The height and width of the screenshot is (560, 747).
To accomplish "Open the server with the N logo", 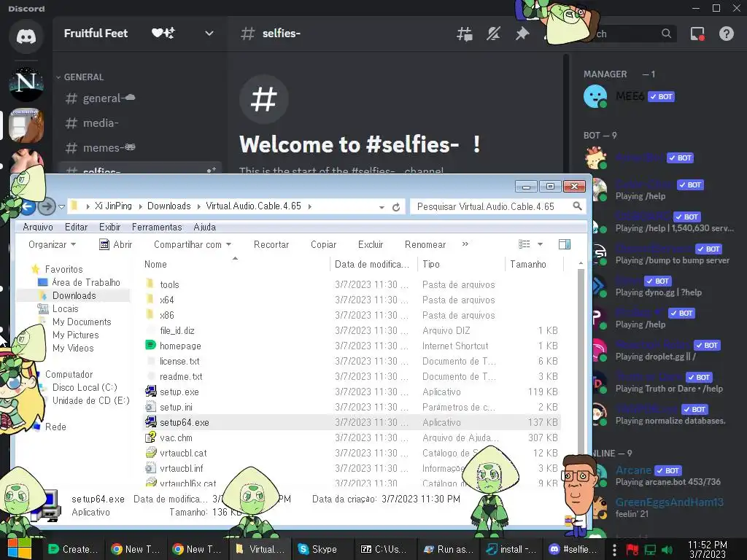I will click(x=26, y=83).
